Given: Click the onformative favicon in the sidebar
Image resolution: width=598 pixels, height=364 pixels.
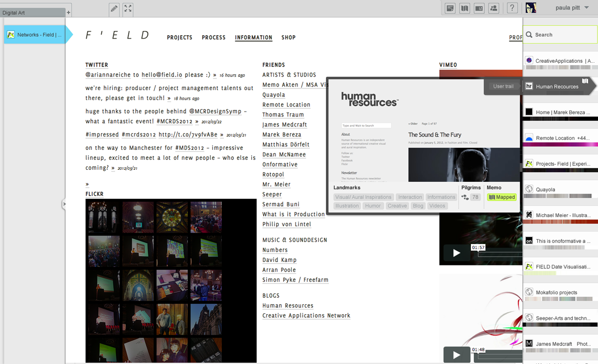Looking at the screenshot, I should 529,241.
